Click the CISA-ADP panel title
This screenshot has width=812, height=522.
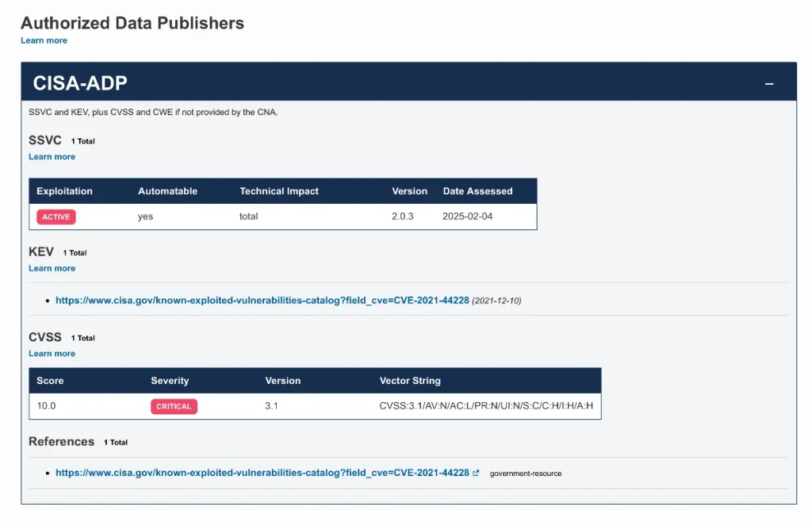(x=80, y=83)
